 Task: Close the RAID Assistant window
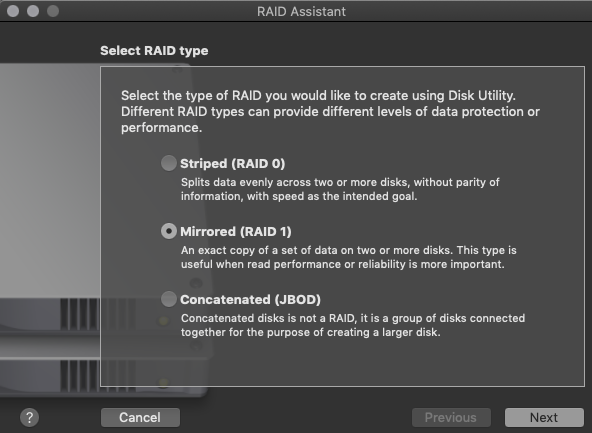coord(13,11)
